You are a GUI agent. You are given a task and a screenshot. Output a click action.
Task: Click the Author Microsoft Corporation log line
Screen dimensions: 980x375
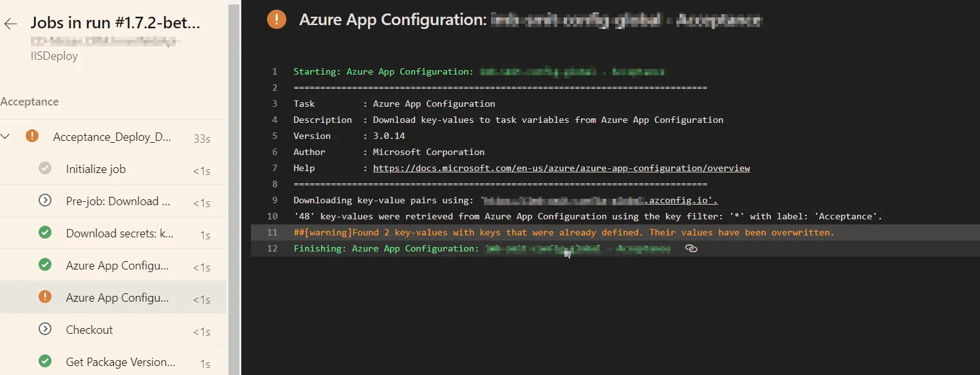coord(615,152)
